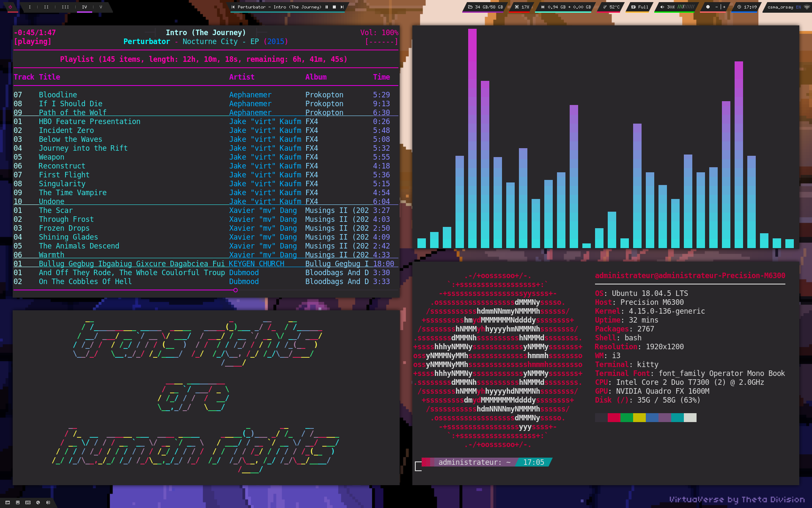This screenshot has height=508, width=812.
Task: Select track Frozen Drops
Action: point(206,228)
